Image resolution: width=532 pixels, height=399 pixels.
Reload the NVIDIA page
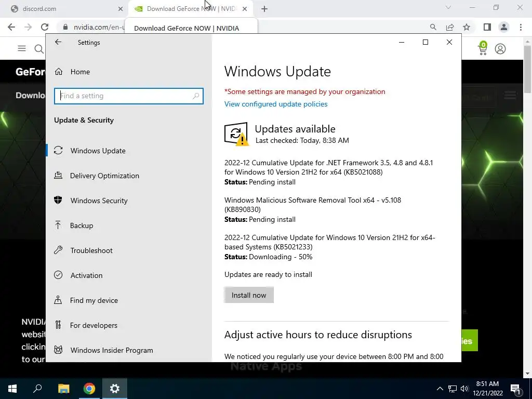click(x=45, y=27)
